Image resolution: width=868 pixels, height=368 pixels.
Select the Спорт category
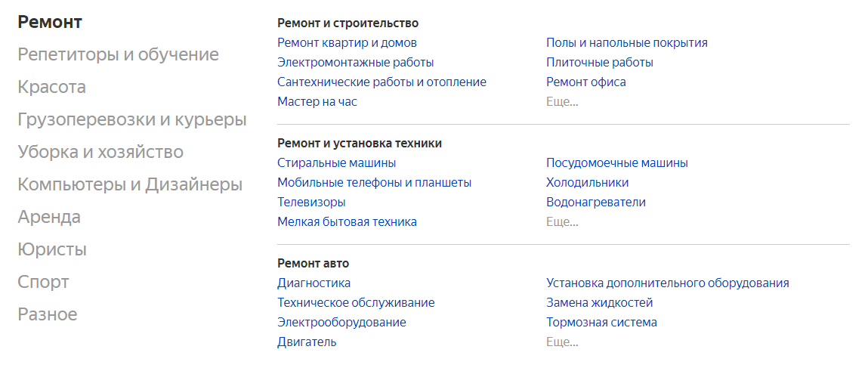[x=43, y=283]
